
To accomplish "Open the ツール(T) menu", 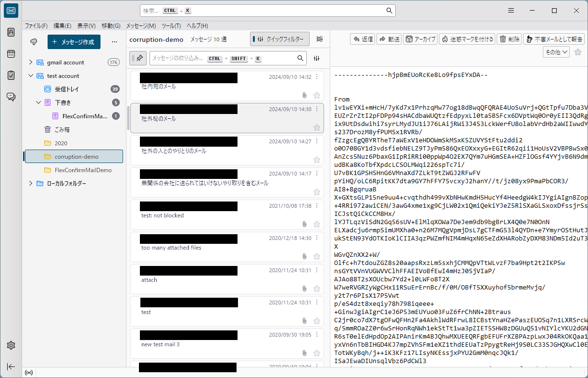I will pyautogui.click(x=171, y=26).
